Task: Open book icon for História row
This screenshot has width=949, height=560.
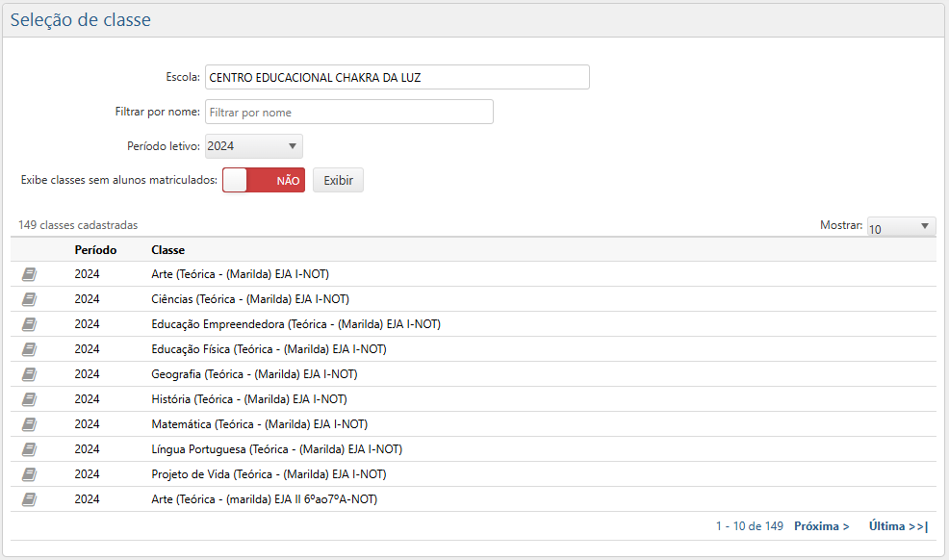Action: (29, 399)
